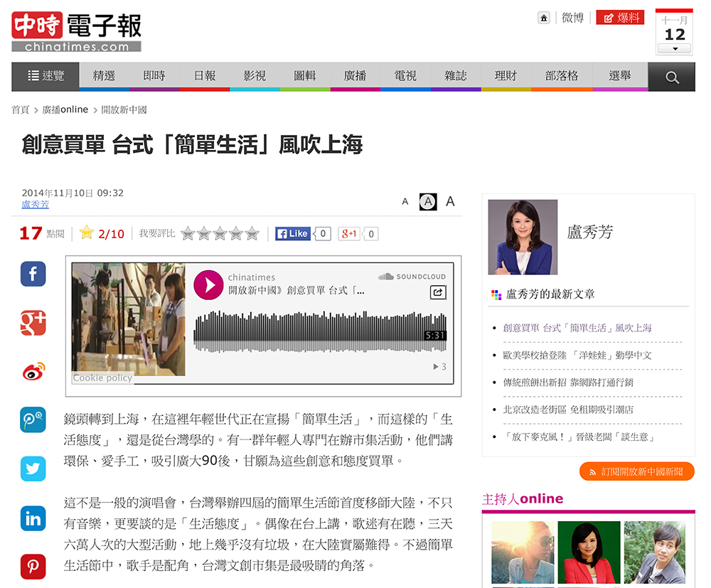Click the home icon in header

tap(543, 18)
